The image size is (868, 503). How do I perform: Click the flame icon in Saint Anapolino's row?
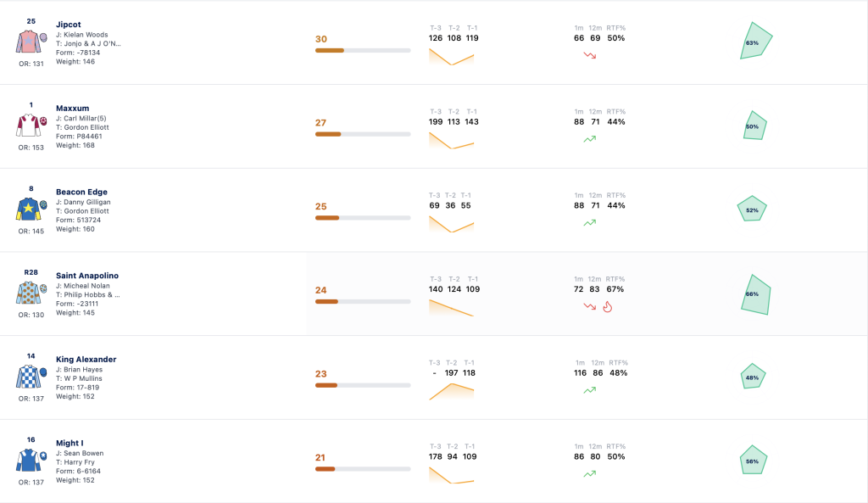coord(607,307)
